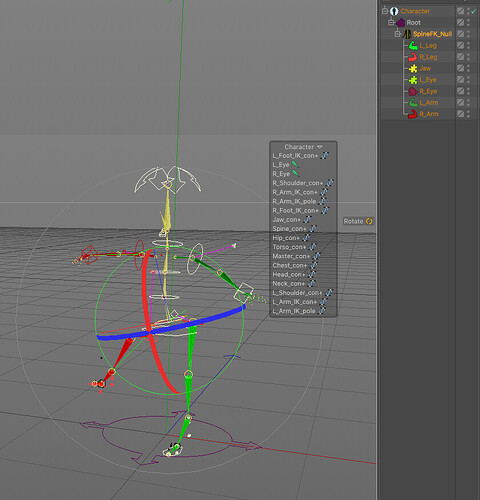The height and width of the screenshot is (500, 480).
Task: Click the orange Rotate tool icon in viewport HUD
Action: tap(369, 221)
